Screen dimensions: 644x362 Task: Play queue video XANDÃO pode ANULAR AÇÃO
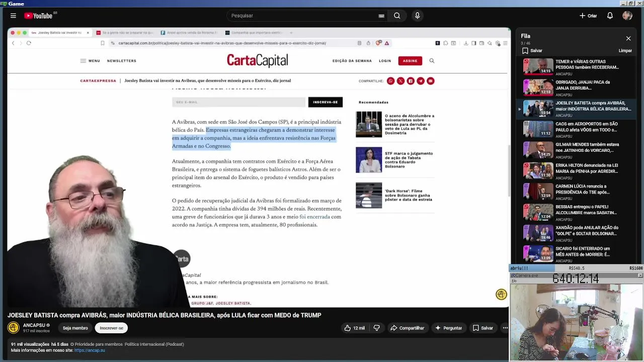[578, 233]
